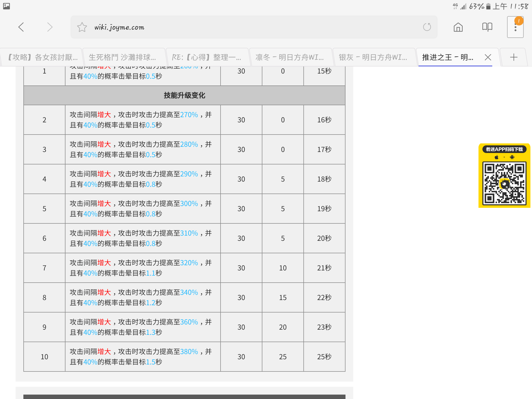
Task: Tap the 技能升级变化 header row
Action: (x=184, y=95)
